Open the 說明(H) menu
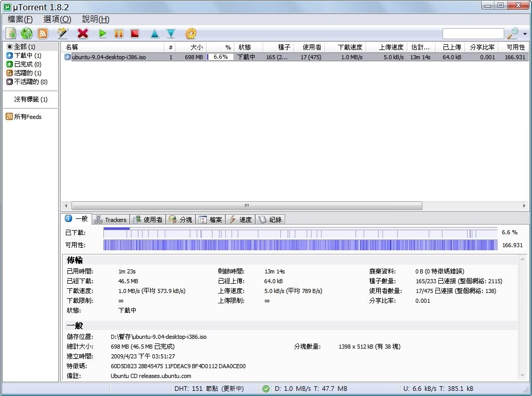This screenshot has height=396, width=532. coord(96,19)
